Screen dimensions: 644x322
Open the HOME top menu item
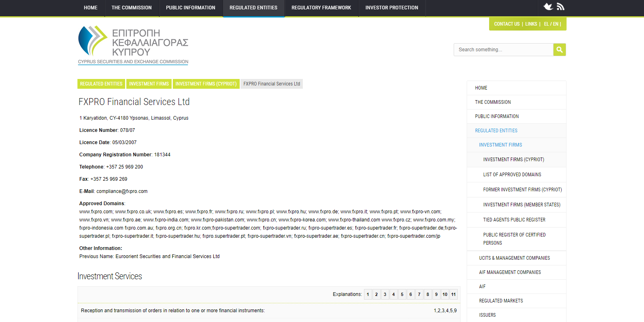click(x=90, y=8)
